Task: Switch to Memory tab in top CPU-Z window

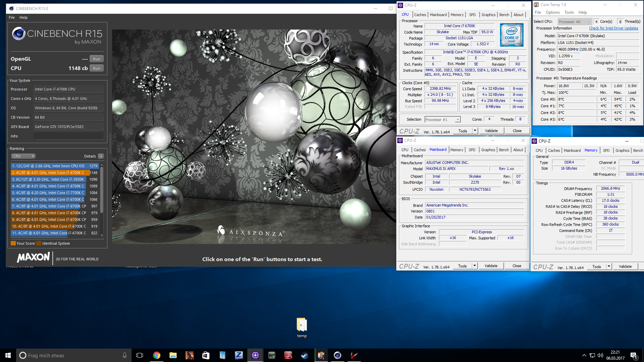Action: click(x=457, y=15)
